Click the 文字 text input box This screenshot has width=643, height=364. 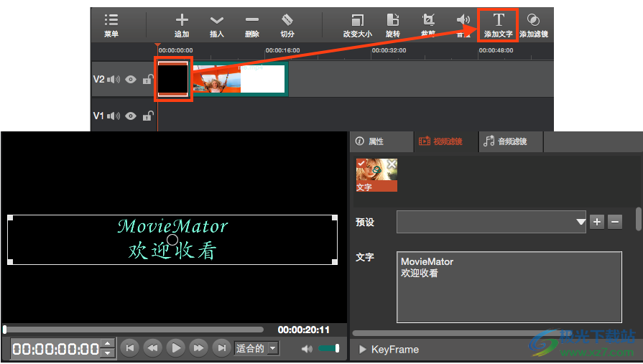(509, 287)
